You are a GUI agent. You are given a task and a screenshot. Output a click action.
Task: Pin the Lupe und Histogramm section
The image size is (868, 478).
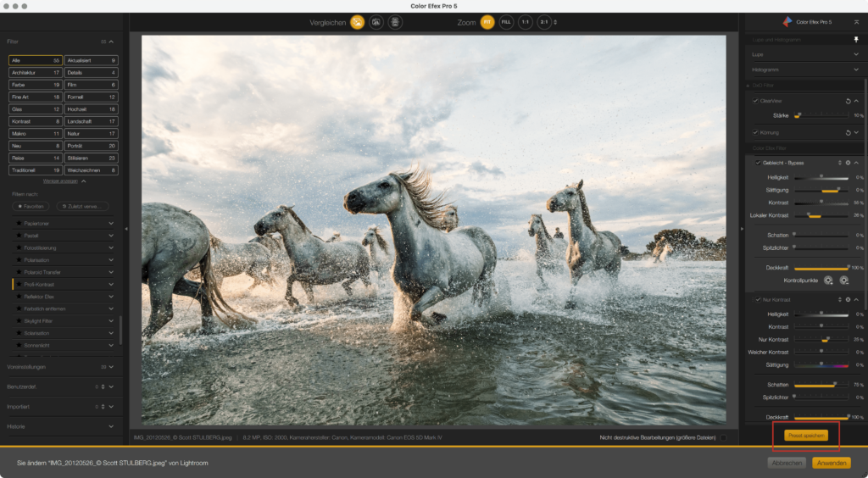[856, 39]
